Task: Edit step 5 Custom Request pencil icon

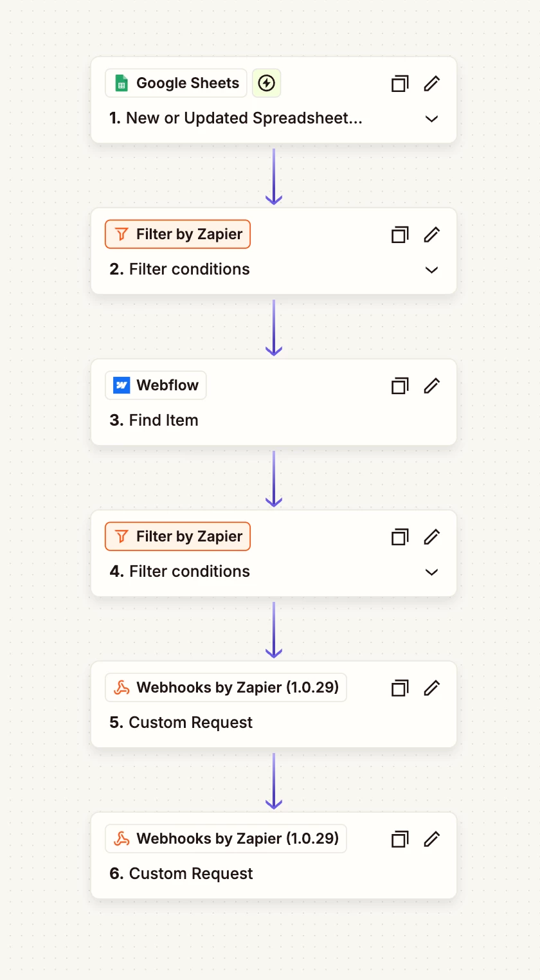Action: [432, 688]
